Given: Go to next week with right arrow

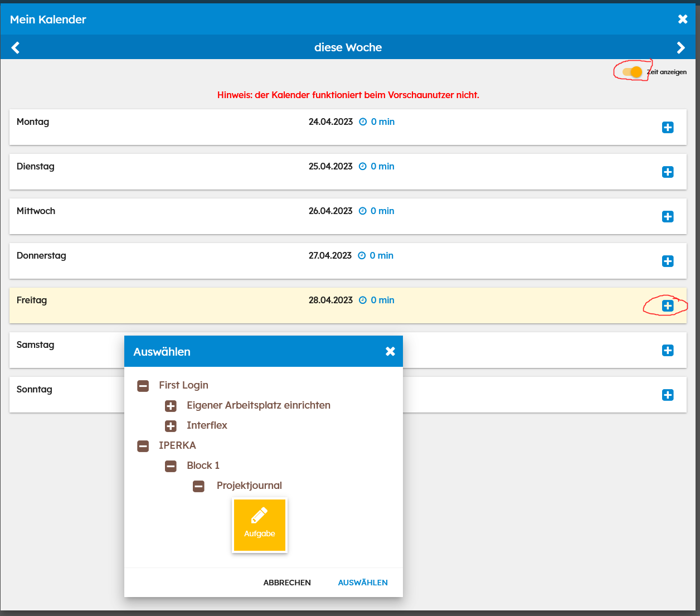Looking at the screenshot, I should pyautogui.click(x=680, y=48).
